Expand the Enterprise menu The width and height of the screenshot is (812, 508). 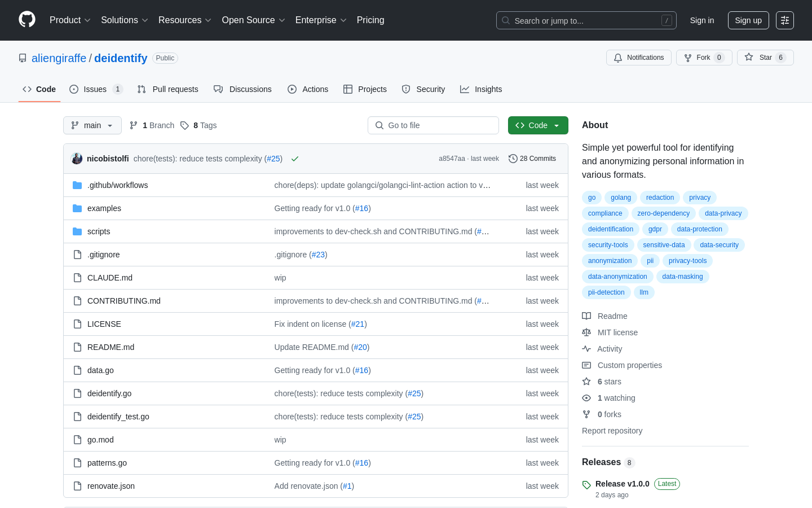321,20
